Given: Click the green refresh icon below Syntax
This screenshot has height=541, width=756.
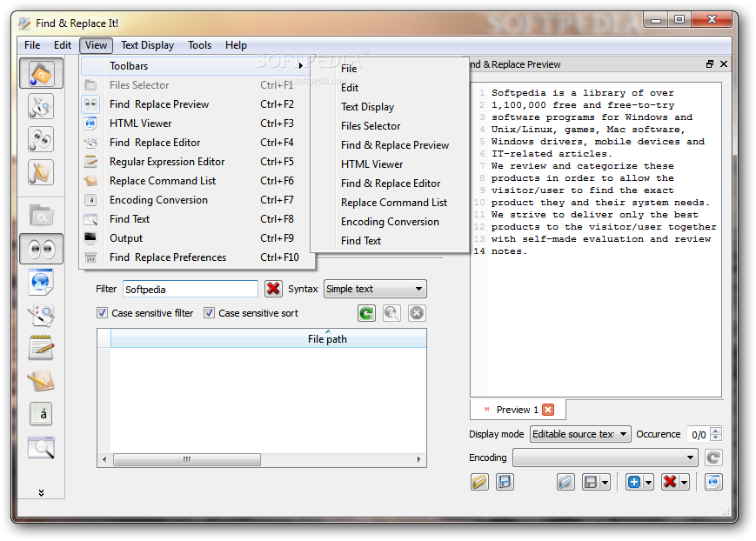Looking at the screenshot, I should (367, 313).
